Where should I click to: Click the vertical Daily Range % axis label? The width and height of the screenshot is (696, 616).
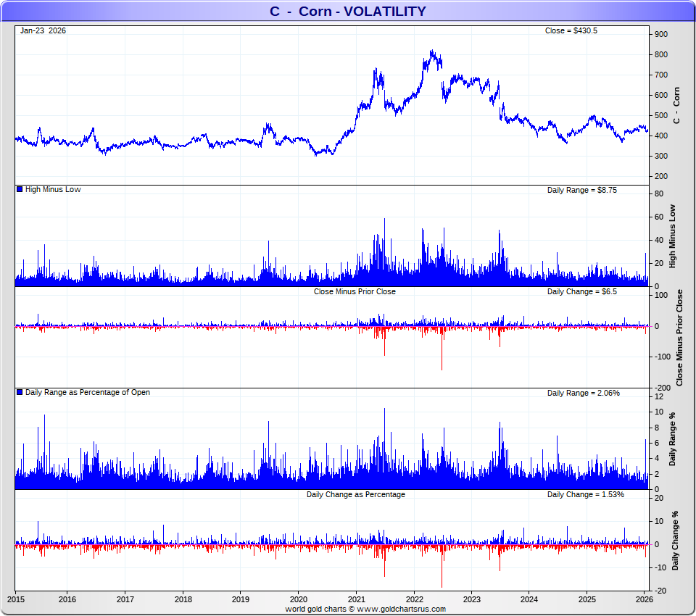point(672,439)
